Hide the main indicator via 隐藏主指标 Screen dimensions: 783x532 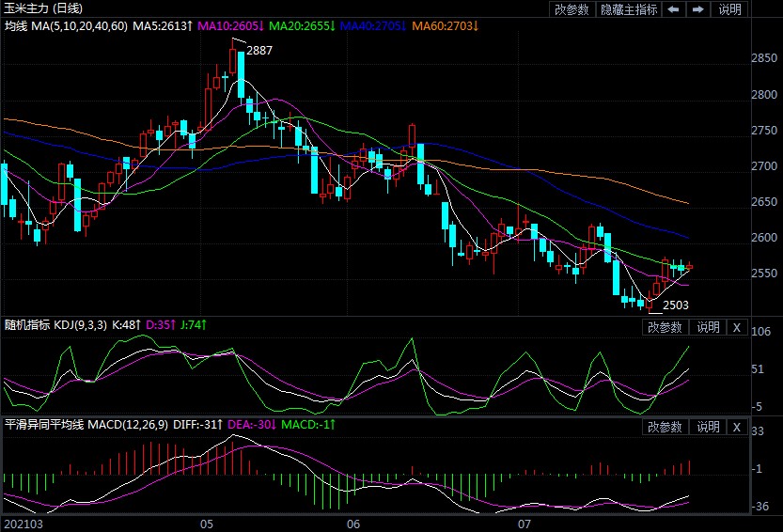[x=628, y=9]
